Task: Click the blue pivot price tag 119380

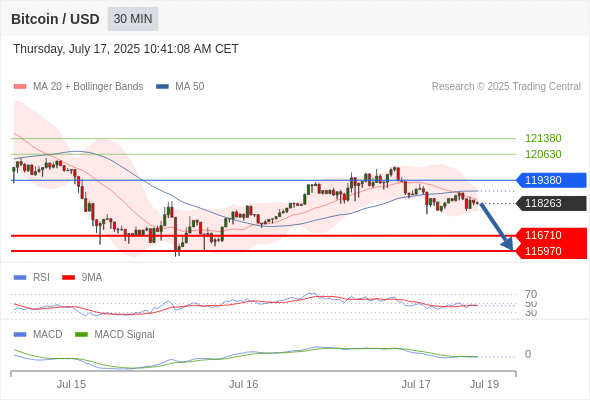Action: [551, 180]
